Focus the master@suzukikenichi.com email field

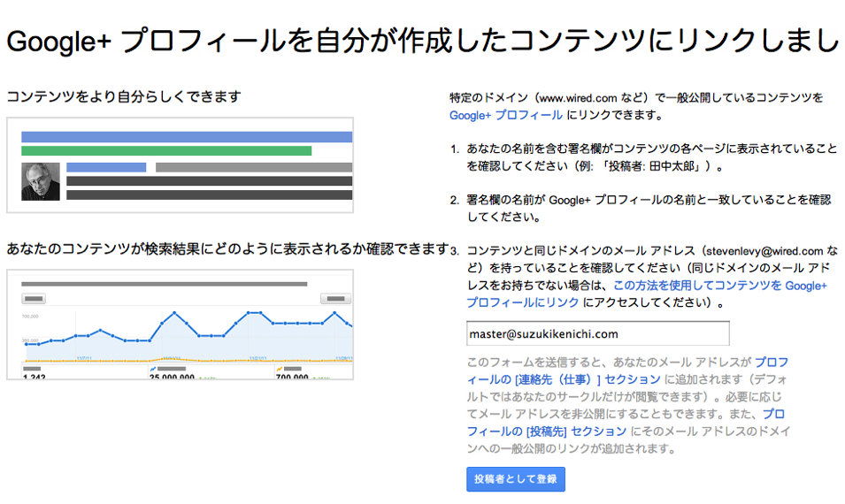[597, 333]
